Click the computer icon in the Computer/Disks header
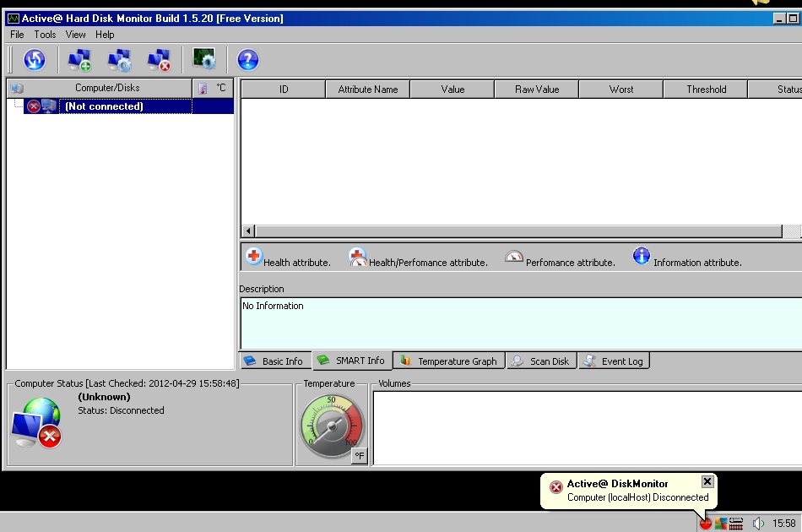802x532 pixels. (x=18, y=88)
